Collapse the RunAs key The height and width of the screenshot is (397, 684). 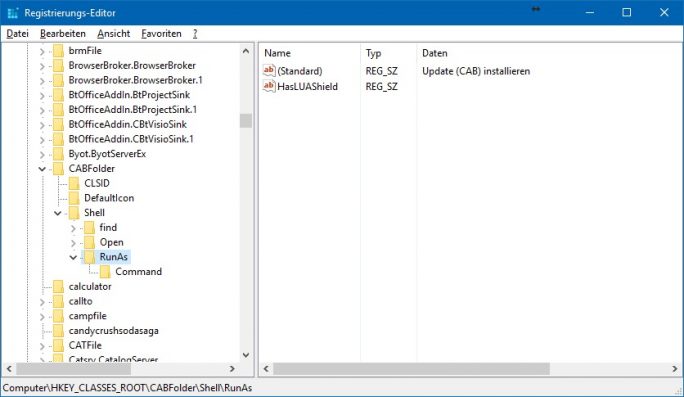[73, 257]
